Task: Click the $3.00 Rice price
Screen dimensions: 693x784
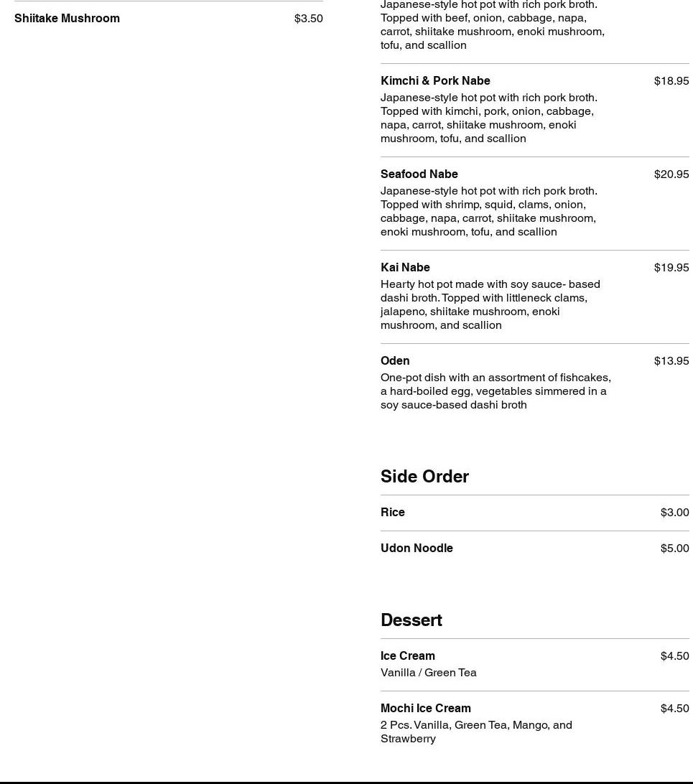Action: click(674, 512)
